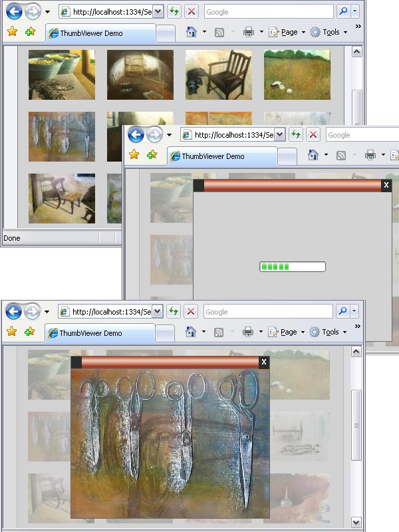Click vertical scrollbar thumb in bottom window
This screenshot has height=532, width=399.
(356, 425)
